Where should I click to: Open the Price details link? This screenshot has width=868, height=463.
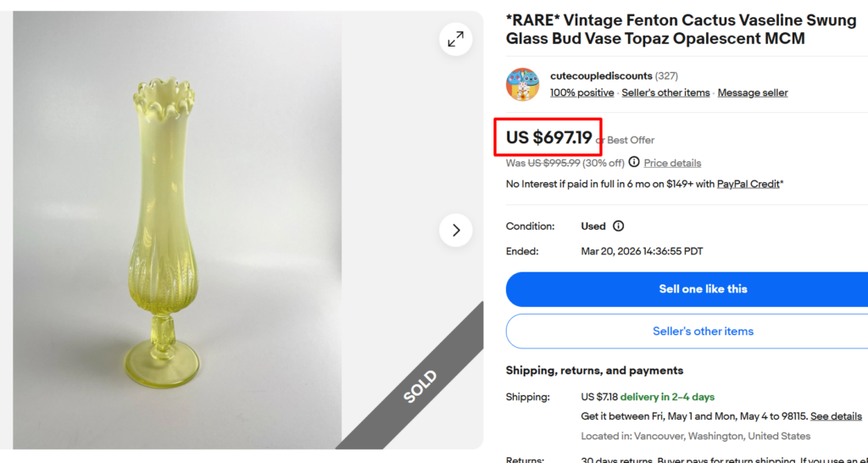coord(672,163)
